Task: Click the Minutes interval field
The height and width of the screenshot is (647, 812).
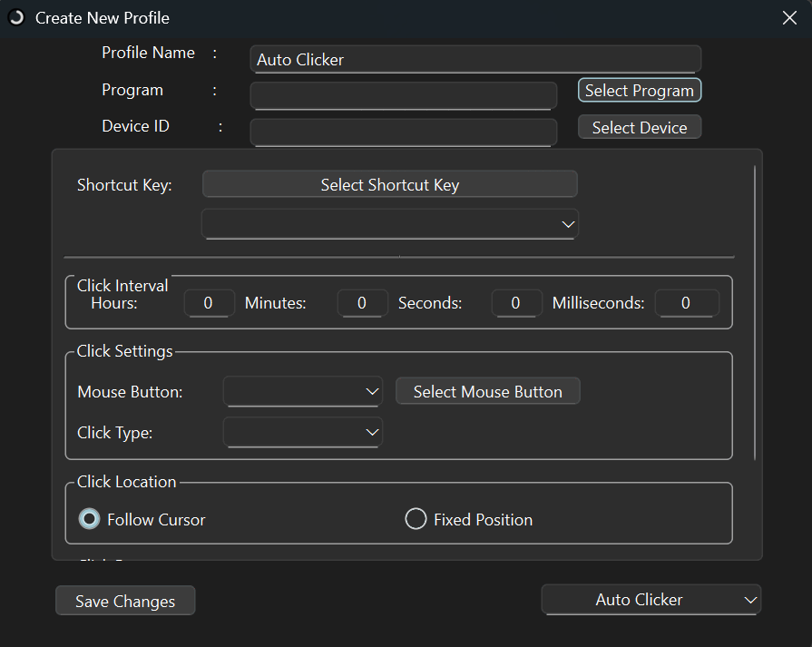Action: (x=363, y=303)
